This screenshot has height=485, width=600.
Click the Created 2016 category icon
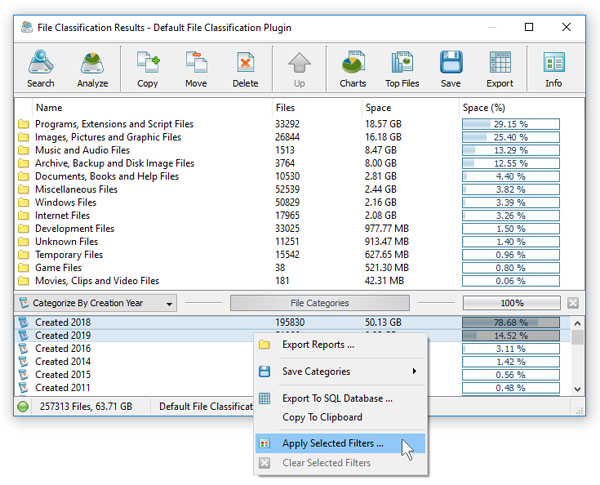[x=24, y=348]
